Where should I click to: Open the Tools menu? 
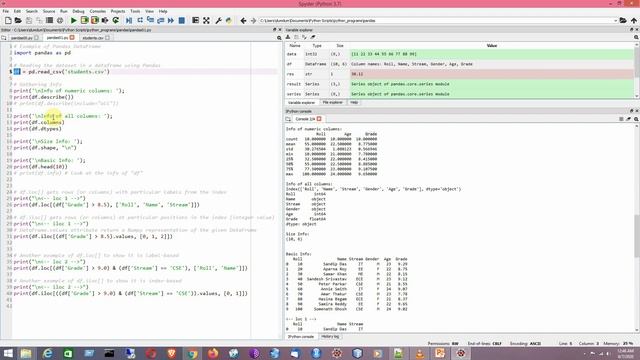(135, 11)
